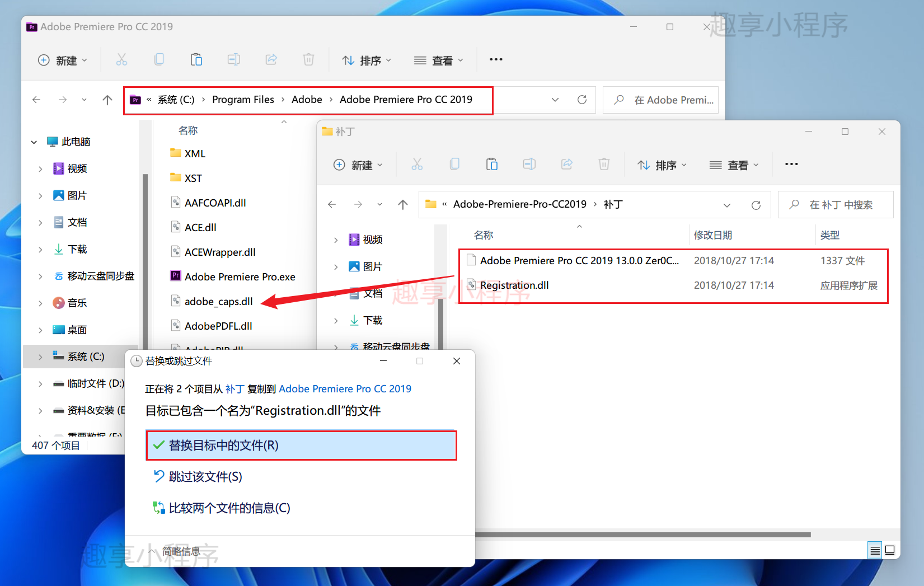Screen dimensions: 924x586
Task: Click Share icon in 补丁 window toolbar
Action: [567, 165]
